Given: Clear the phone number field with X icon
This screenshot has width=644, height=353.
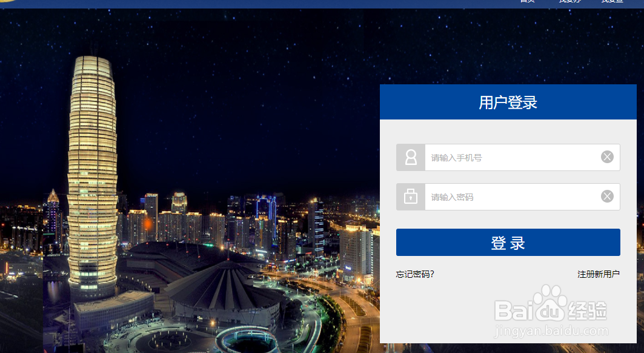Looking at the screenshot, I should click(607, 156).
